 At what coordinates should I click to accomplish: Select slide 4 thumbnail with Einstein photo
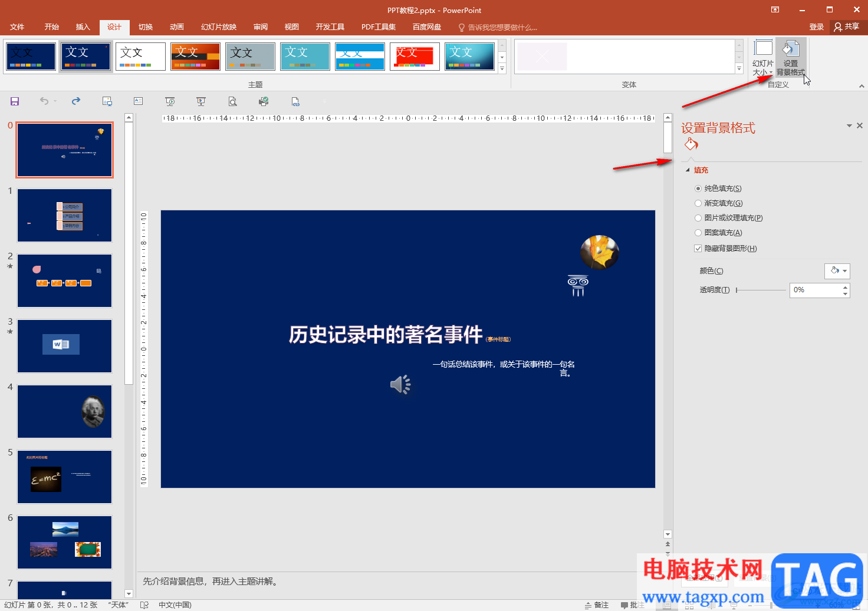click(64, 412)
